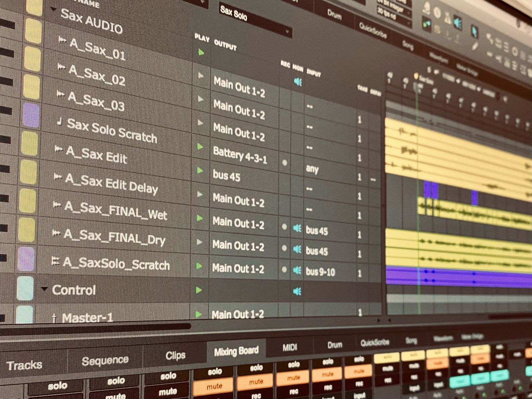The height and width of the screenshot is (399, 532).
Task: Open input menu showing bus 9-10
Action: coord(320,272)
